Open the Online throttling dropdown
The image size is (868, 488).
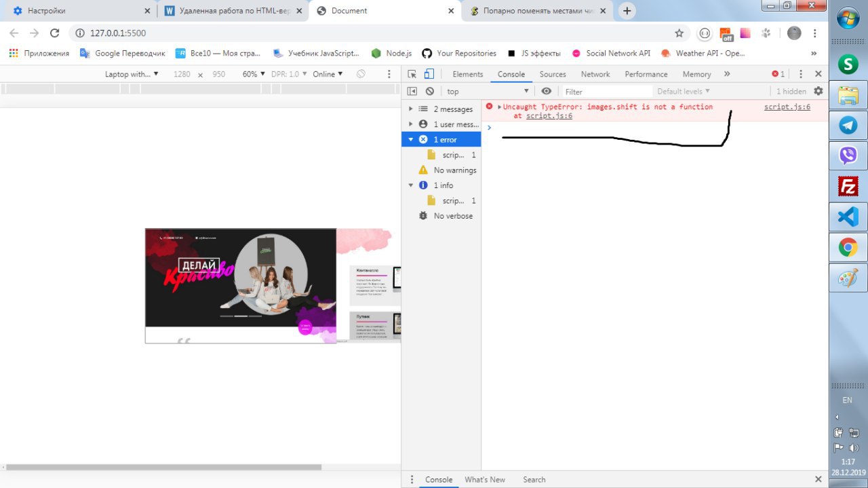pyautogui.click(x=328, y=74)
